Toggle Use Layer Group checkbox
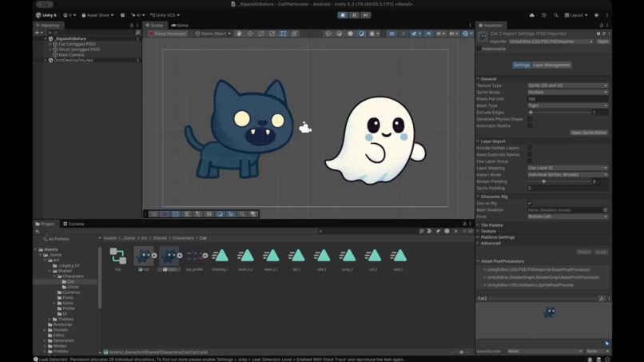This screenshot has width=644, height=362. click(x=530, y=161)
